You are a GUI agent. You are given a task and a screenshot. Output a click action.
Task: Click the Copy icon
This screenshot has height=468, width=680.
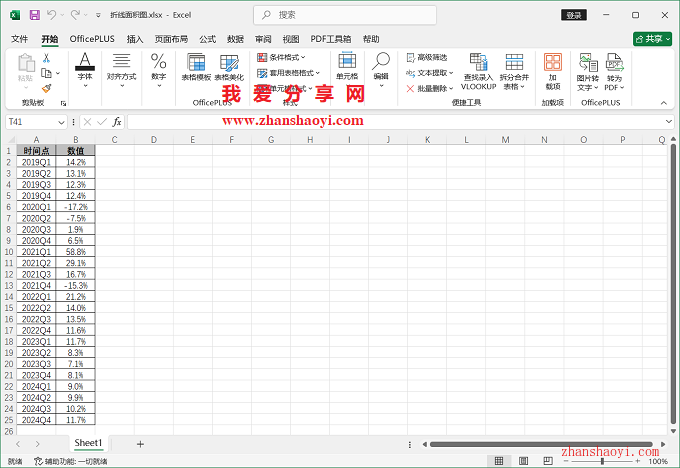click(46, 73)
